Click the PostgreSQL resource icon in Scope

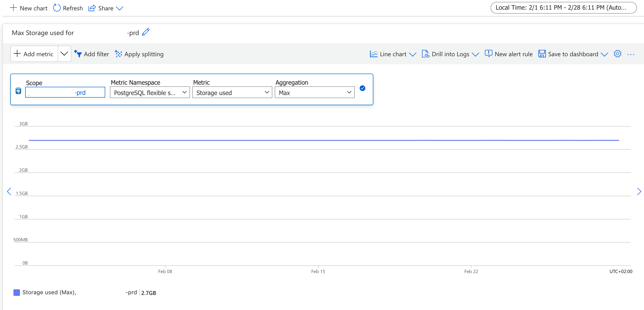coord(18,91)
